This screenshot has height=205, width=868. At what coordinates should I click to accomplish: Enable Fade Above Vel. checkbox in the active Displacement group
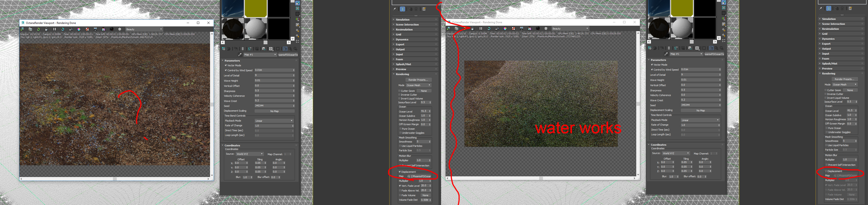click(400, 191)
